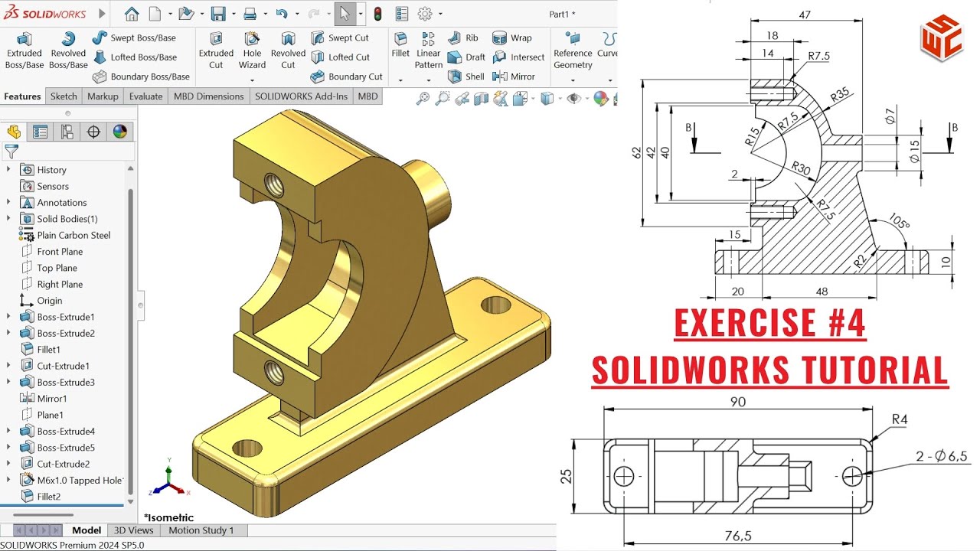Select the Revolved Cut tool
This screenshot has height=551, width=980.
pos(288,51)
